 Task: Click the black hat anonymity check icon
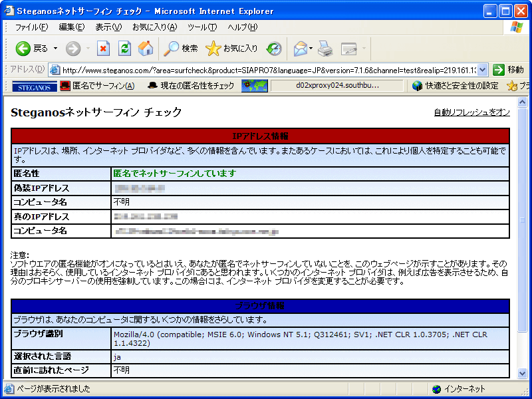point(152,86)
